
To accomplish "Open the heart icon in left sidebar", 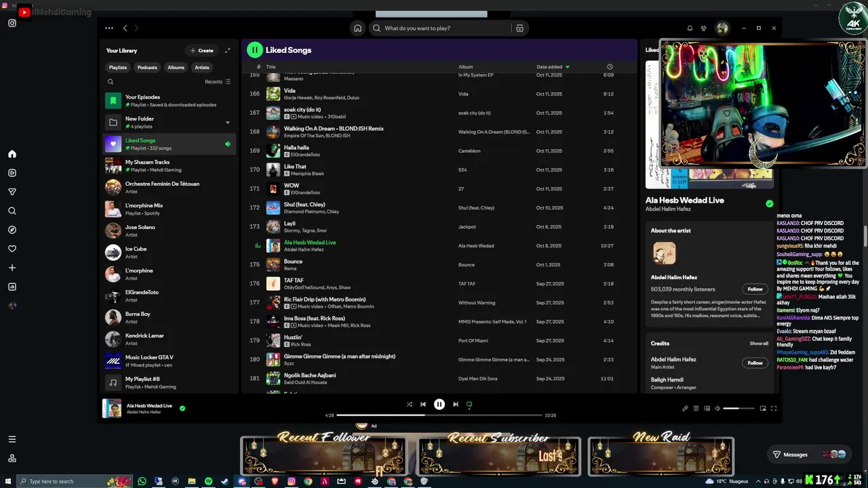I will click(x=12, y=249).
